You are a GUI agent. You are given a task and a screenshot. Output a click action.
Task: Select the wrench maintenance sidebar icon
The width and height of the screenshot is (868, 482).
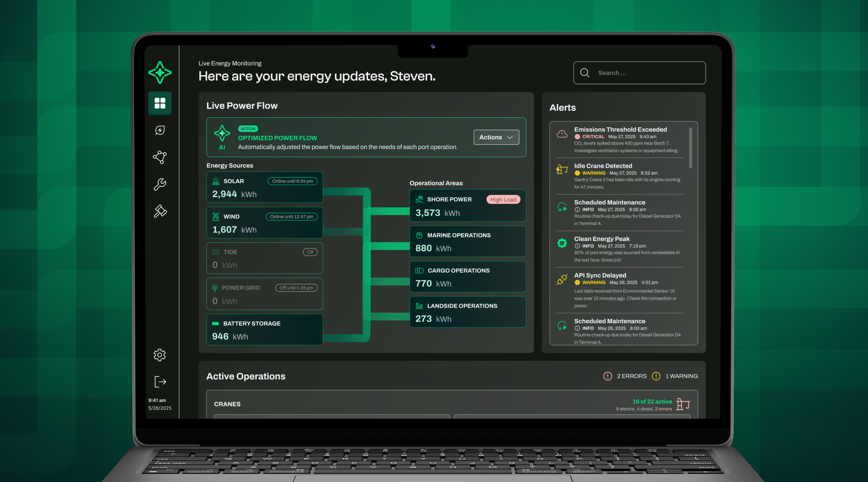click(x=160, y=184)
